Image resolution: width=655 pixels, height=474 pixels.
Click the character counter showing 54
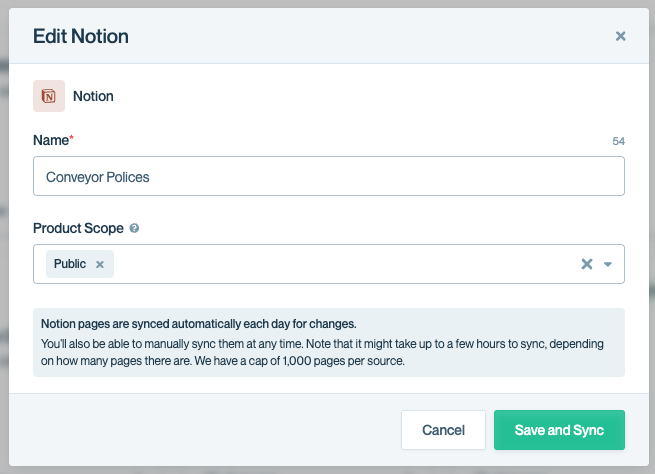618,142
